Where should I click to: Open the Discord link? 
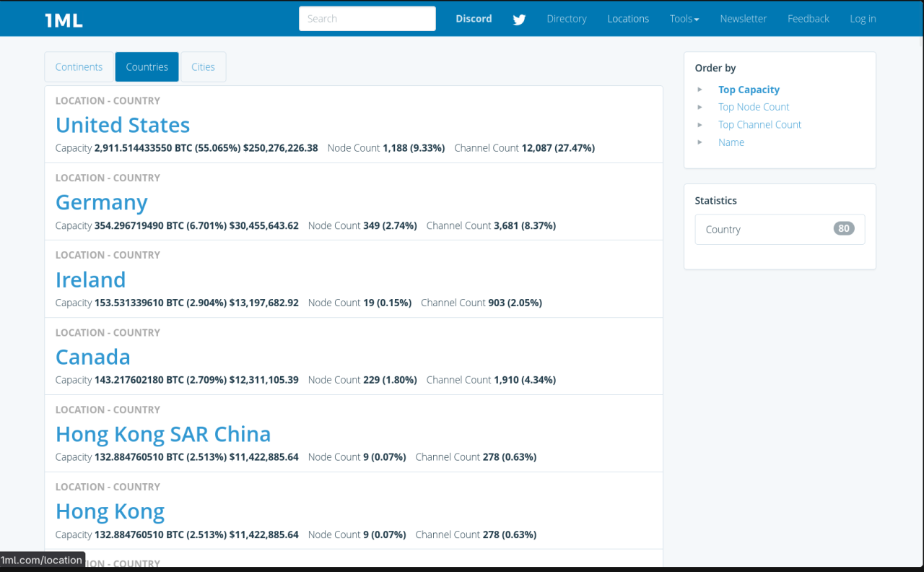[474, 19]
